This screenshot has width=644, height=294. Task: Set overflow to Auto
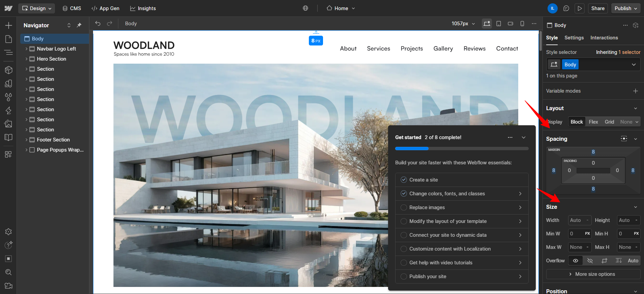[x=633, y=261]
